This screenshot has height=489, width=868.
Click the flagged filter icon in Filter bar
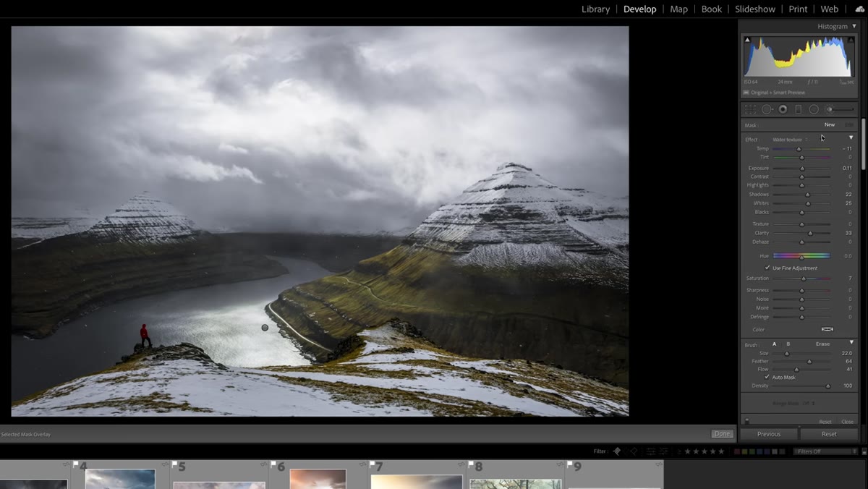click(617, 451)
